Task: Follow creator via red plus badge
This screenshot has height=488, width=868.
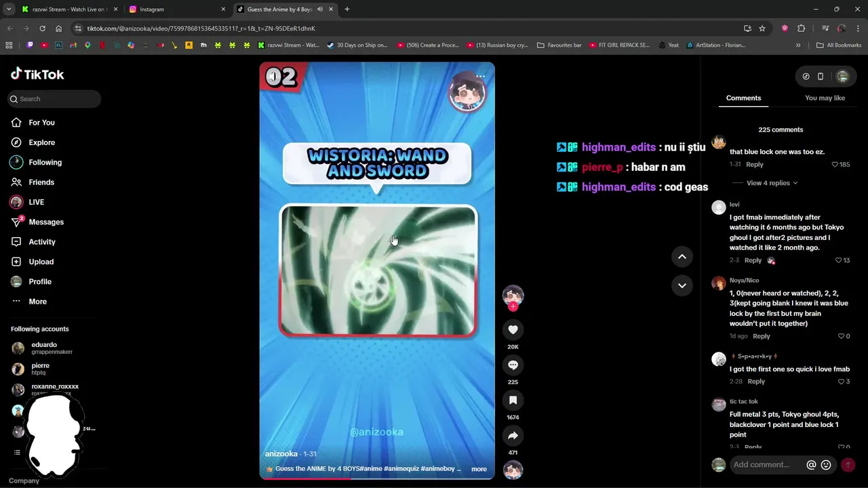Action: (x=513, y=307)
